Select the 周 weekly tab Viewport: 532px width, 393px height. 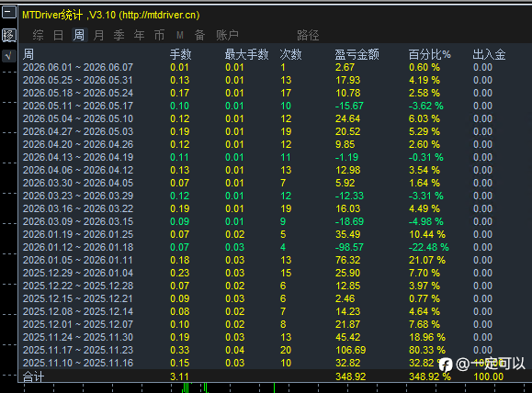pos(79,35)
